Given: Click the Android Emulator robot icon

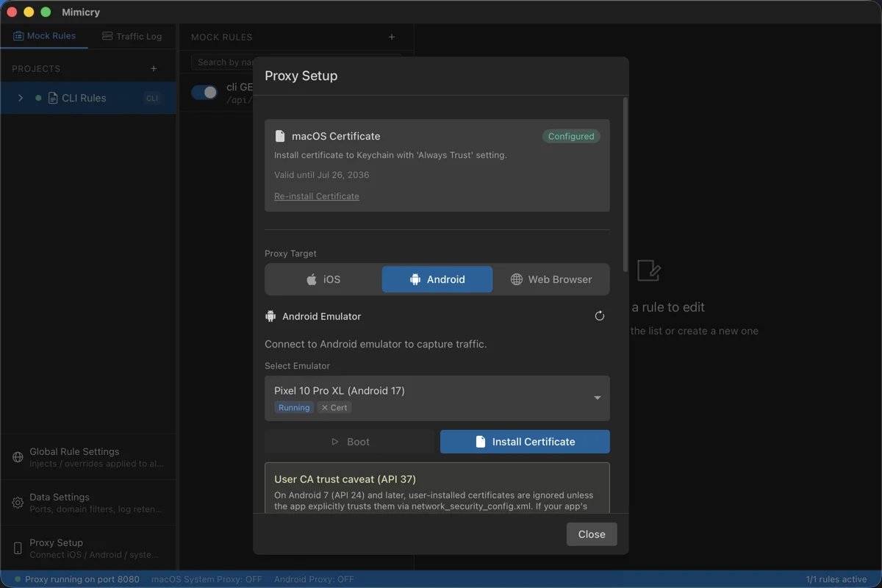Looking at the screenshot, I should [270, 316].
